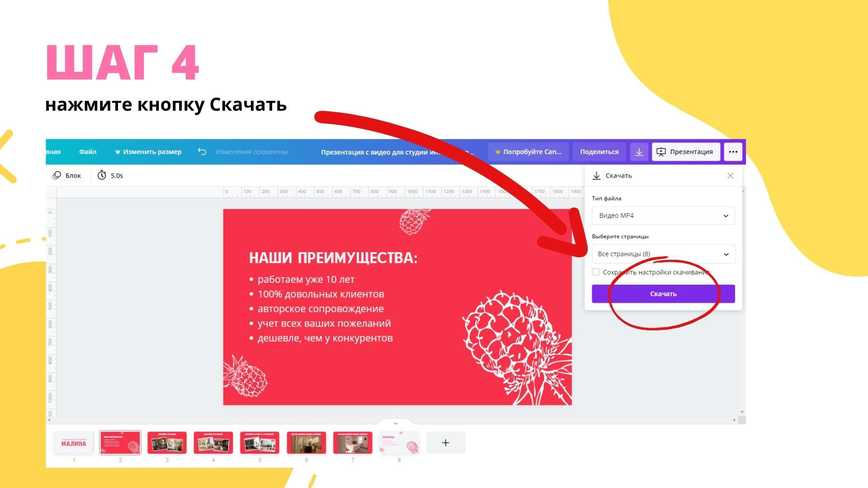This screenshot has width=868, height=488.
Task: Collapse the page thumbnails strip chevron
Action: tap(396, 423)
